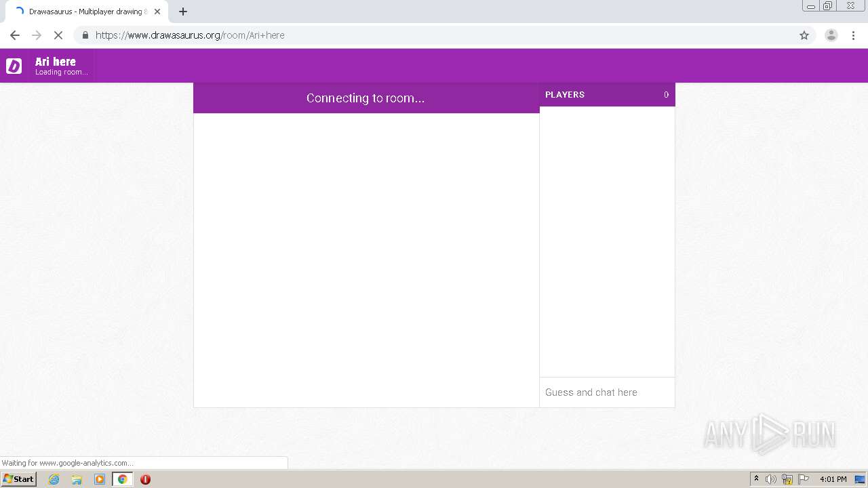868x488 pixels.
Task: Open the Windows Start menu
Action: (18, 479)
